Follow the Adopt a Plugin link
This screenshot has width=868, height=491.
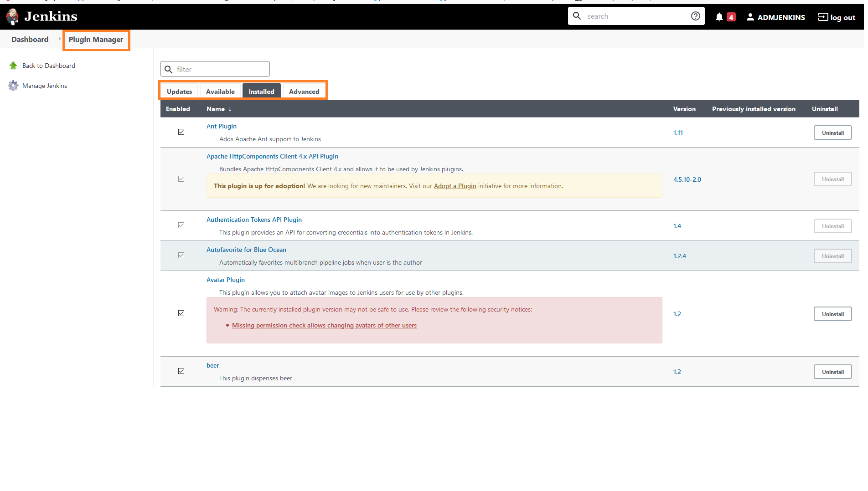click(455, 186)
